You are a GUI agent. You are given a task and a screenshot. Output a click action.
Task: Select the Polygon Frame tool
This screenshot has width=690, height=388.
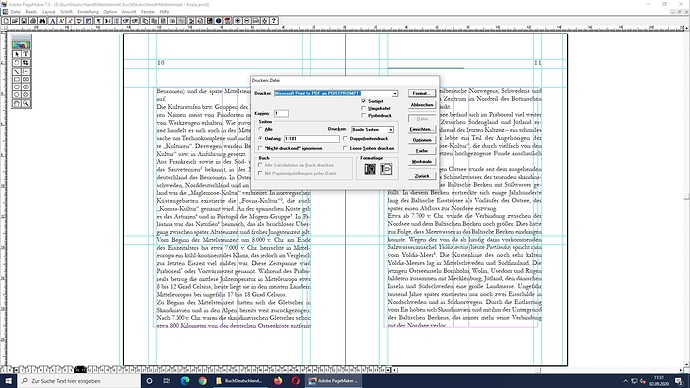26,94
